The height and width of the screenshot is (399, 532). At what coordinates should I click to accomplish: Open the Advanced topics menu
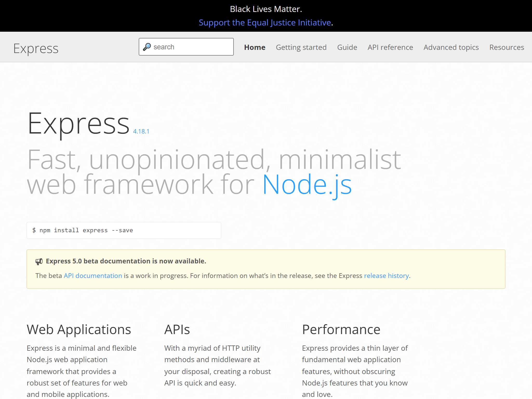pyautogui.click(x=451, y=47)
